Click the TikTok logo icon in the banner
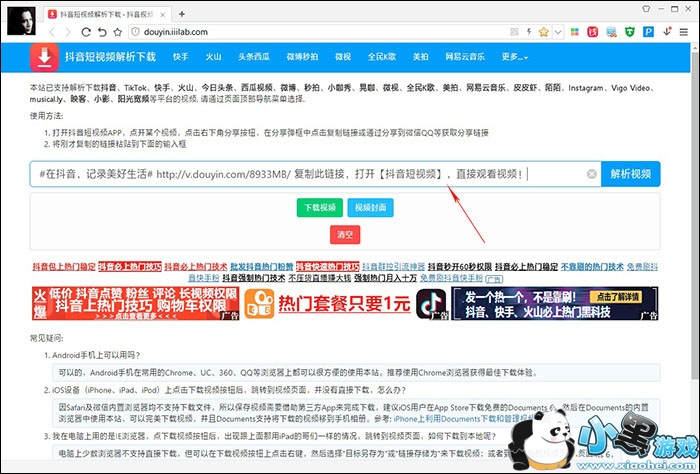 point(431,304)
